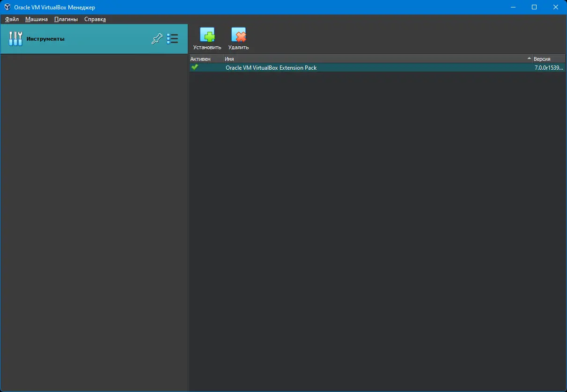Close the VirtualBox Manager window

[x=556, y=7]
